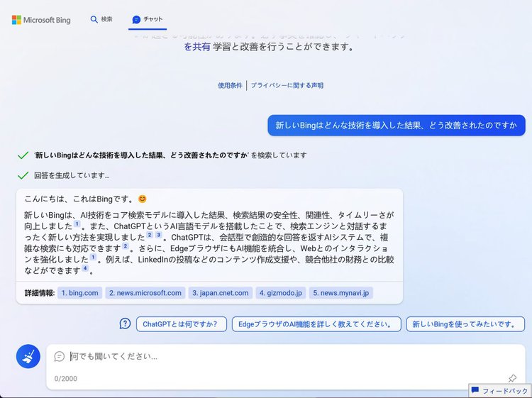Click the Microsoft Bing logo
Viewport: 532px width, 398px height.
pos(41,20)
